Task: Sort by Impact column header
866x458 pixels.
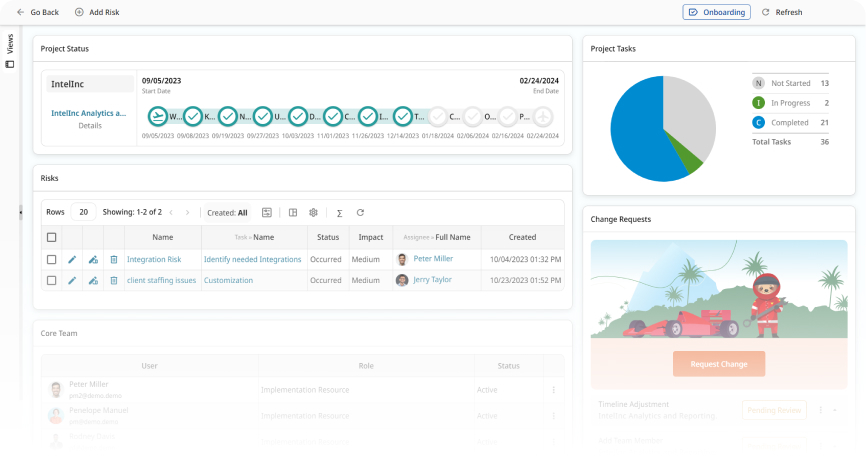Action: tap(371, 237)
